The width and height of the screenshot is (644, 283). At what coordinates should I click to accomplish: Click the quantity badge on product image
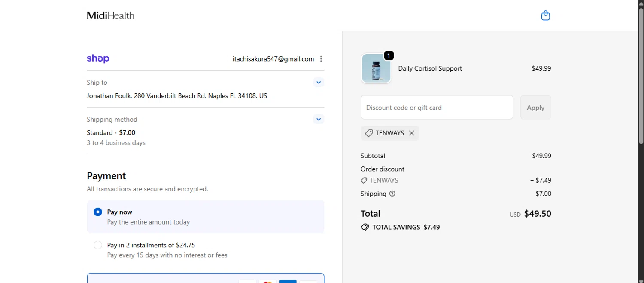pos(389,55)
